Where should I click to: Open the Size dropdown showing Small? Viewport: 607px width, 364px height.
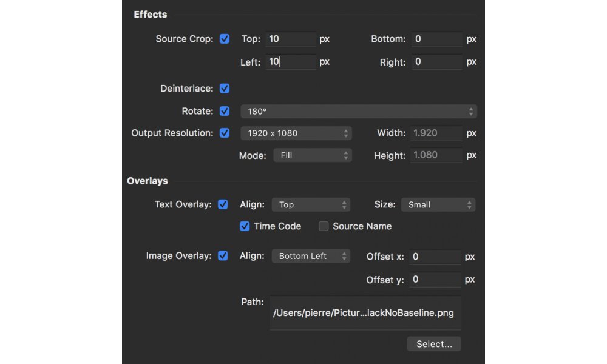tap(438, 204)
